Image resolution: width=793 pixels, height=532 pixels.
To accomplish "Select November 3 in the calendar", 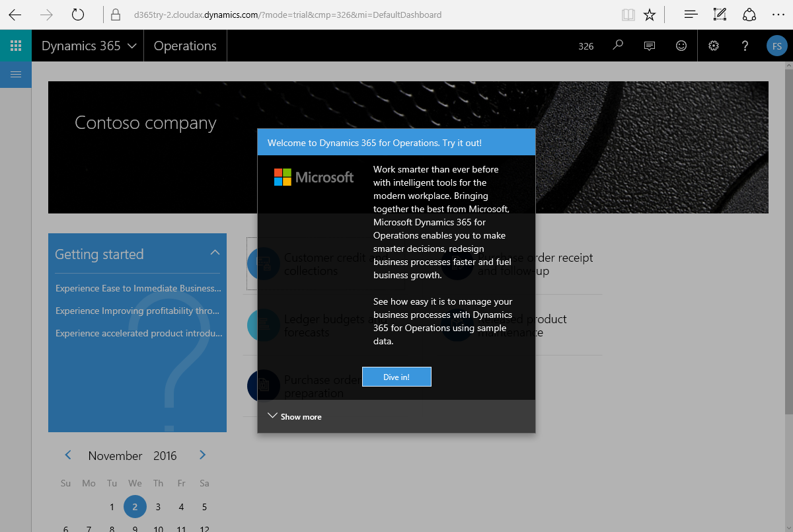I will pos(158,507).
